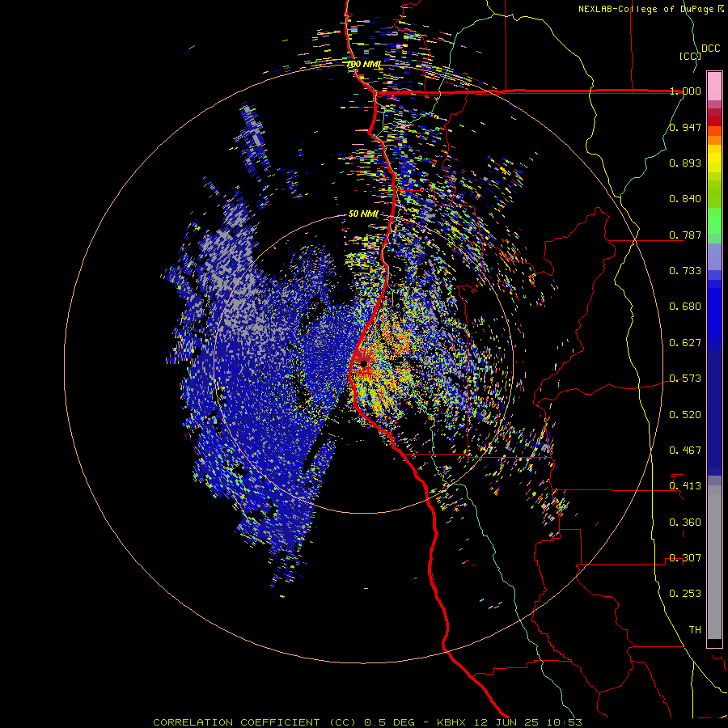Screen dimensions: 728x728
Task: Pick the lavender color bar segment
Action: 714,256
